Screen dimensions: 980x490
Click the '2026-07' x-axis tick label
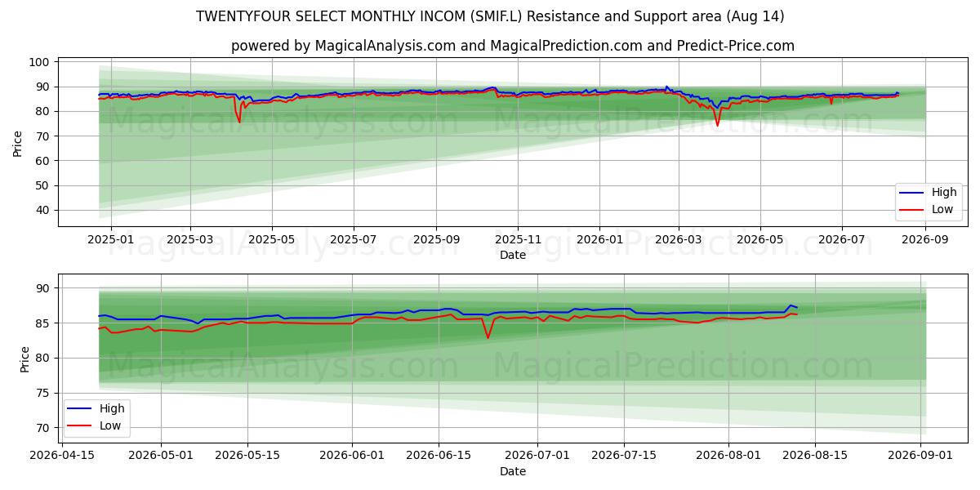point(842,240)
